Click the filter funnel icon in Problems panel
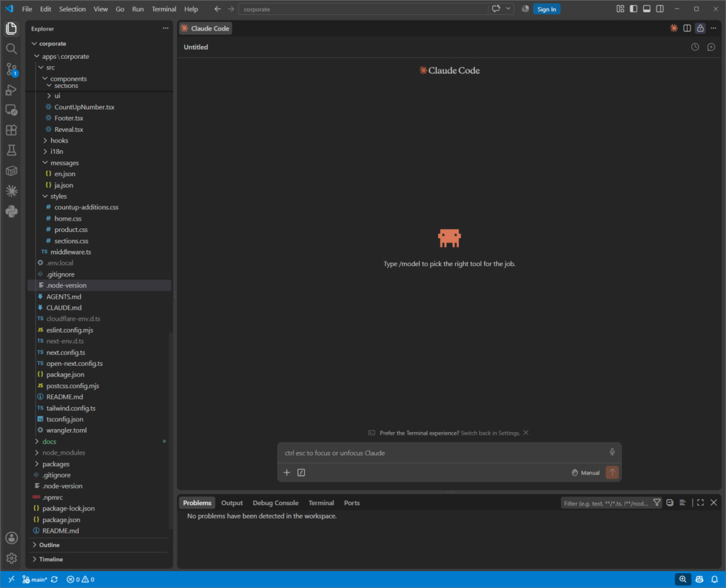Viewport: 726px width, 588px height. 657,503
